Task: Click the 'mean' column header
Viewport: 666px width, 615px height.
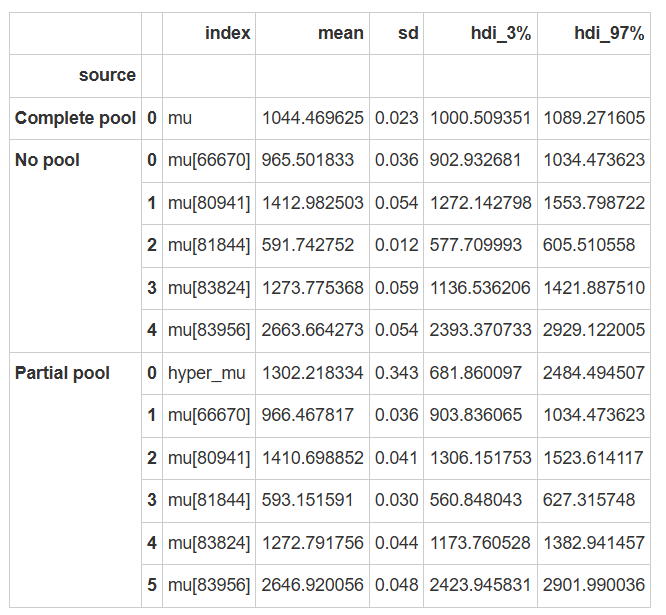Action: 340,33
